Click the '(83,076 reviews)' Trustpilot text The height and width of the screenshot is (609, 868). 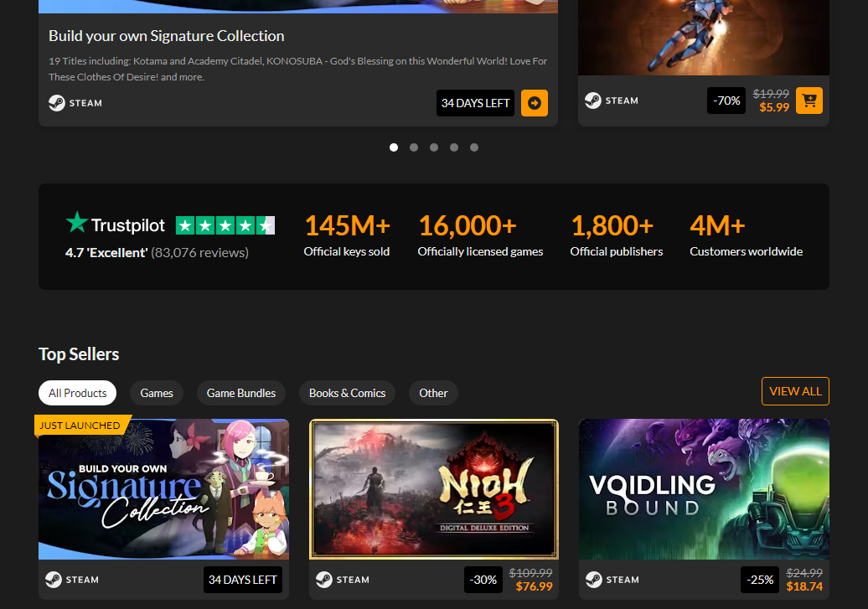[200, 252]
